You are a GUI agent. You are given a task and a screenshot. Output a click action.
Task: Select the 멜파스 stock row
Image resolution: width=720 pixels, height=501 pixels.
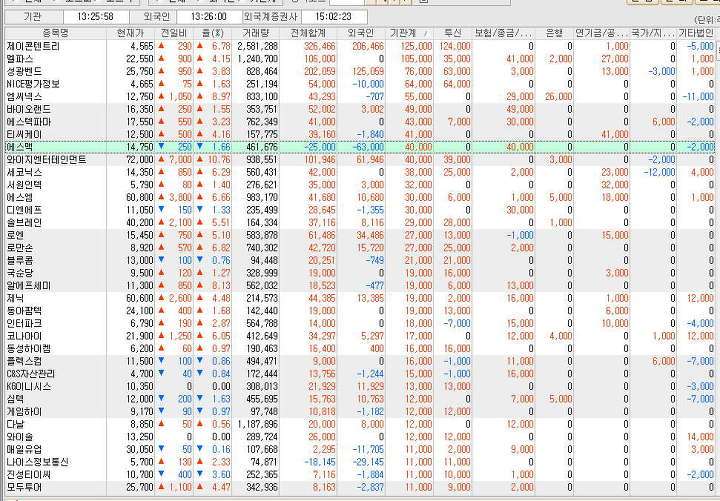[360, 59]
